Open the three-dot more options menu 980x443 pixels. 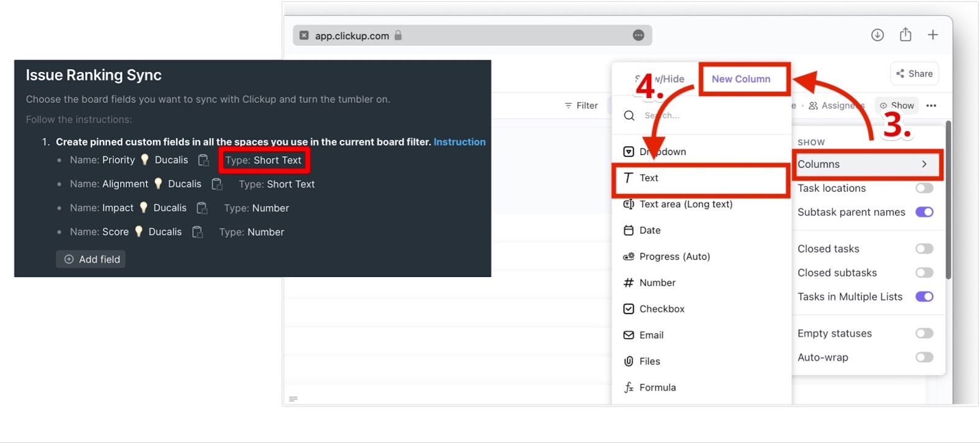(x=931, y=105)
